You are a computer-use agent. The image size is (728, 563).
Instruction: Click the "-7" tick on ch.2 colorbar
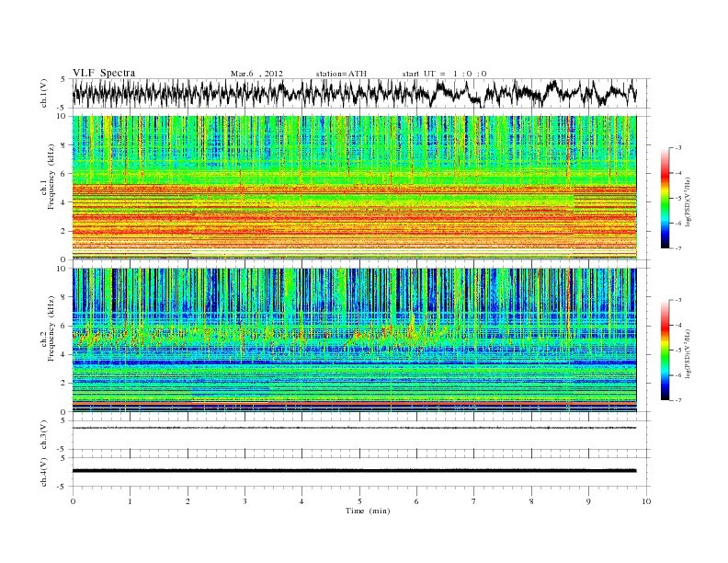pyautogui.click(x=677, y=400)
